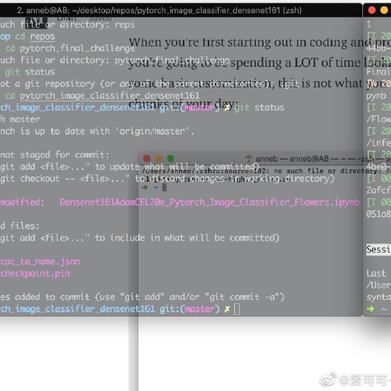Viewport: 391px width, 391px height.
Task: Click the cursor at the bottom main terminal prompt
Action: tap(237, 309)
